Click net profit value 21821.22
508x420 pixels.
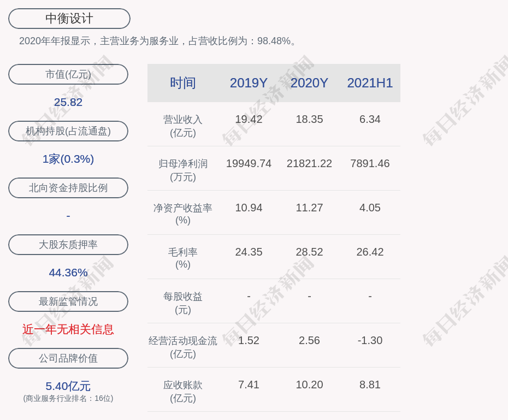(x=309, y=163)
